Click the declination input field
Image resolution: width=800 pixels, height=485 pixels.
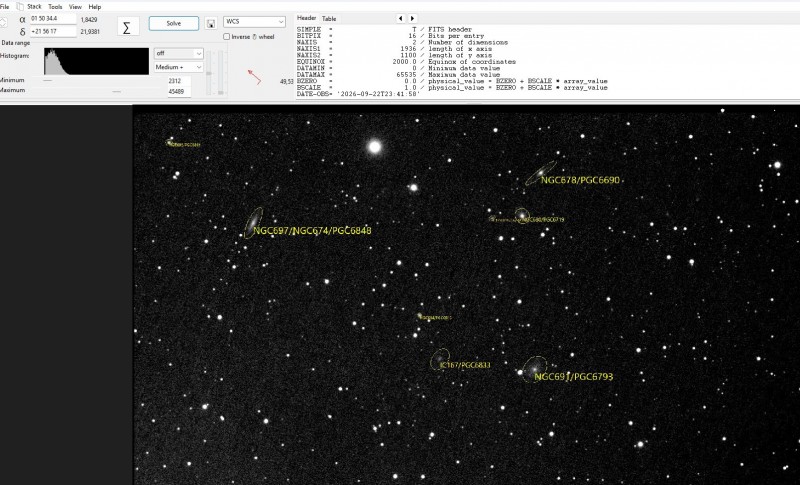(53, 32)
